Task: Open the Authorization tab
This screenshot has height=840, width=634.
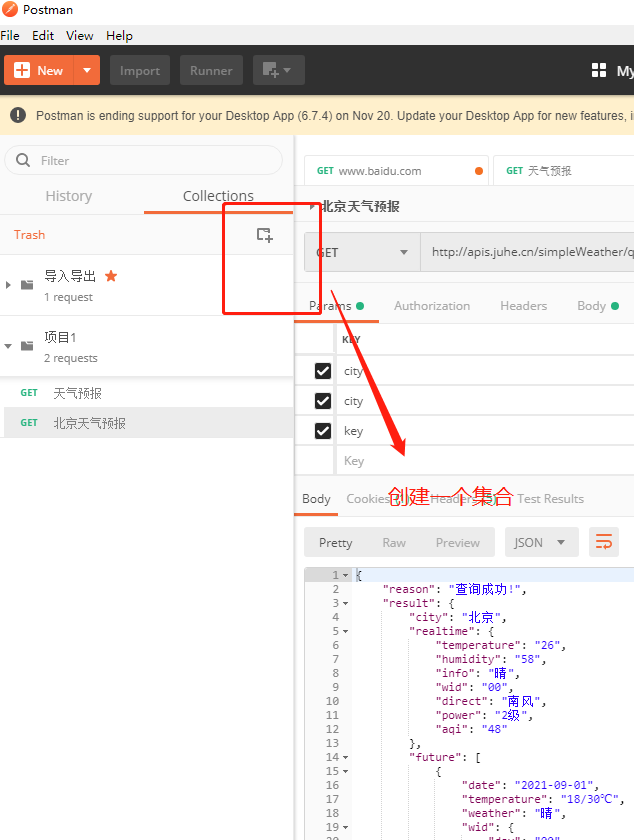Action: click(432, 306)
